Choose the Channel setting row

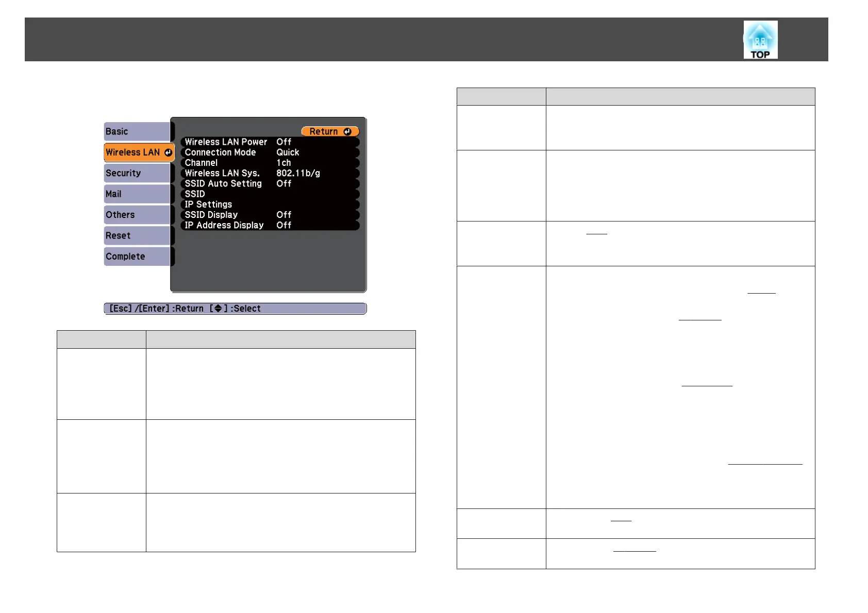tap(270, 163)
